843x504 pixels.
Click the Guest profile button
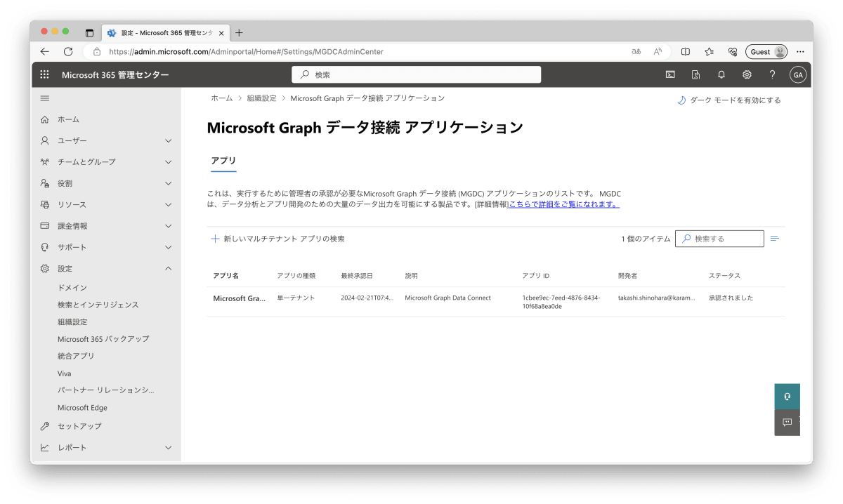[766, 51]
